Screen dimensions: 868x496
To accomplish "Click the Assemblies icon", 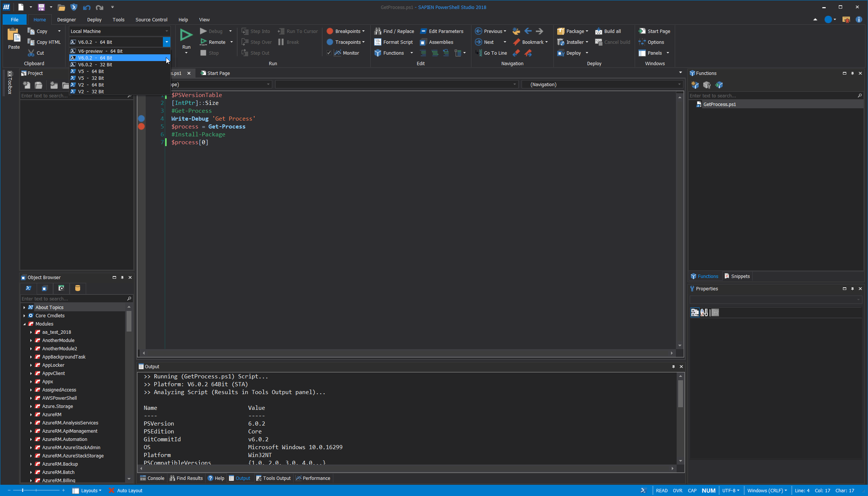I will (424, 42).
